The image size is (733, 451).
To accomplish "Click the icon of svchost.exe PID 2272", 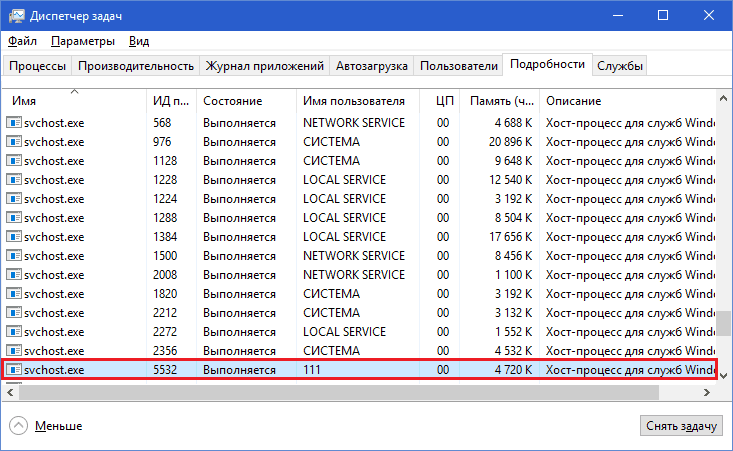I will [14, 332].
